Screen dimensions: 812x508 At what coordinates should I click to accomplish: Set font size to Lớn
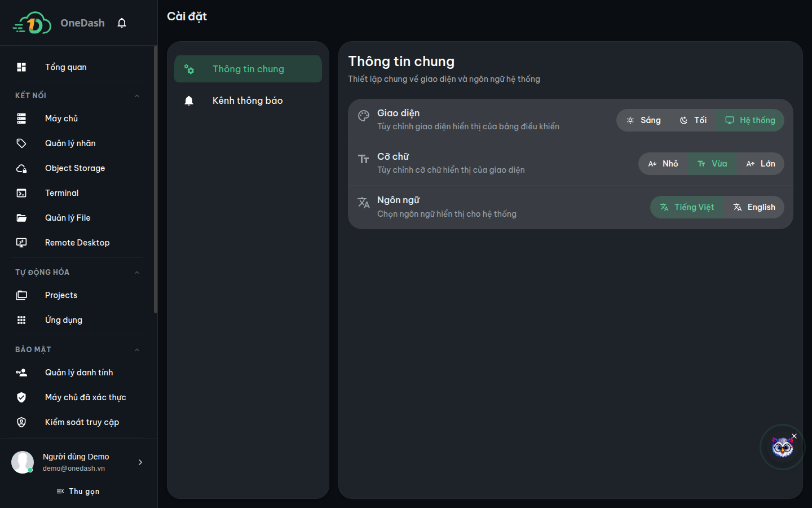tap(761, 164)
